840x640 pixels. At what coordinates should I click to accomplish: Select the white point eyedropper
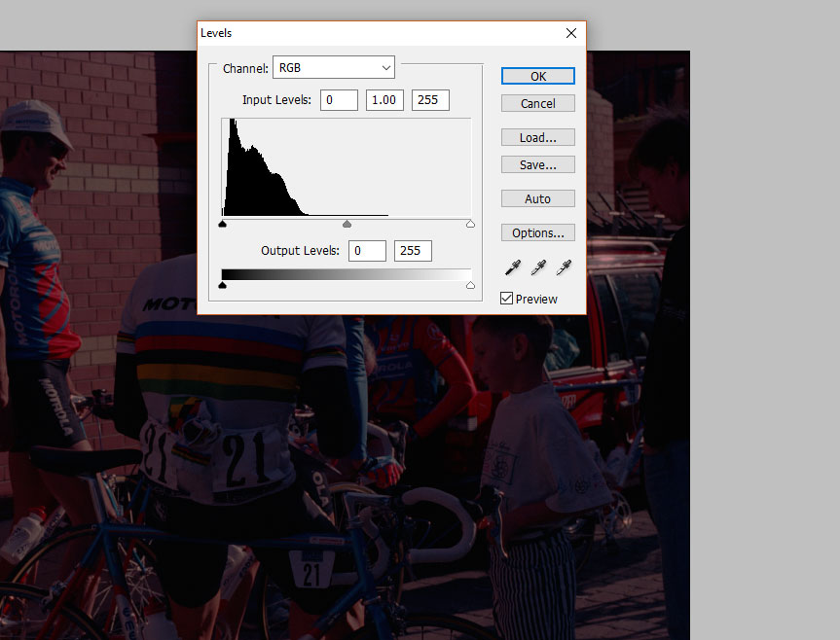pyautogui.click(x=564, y=267)
